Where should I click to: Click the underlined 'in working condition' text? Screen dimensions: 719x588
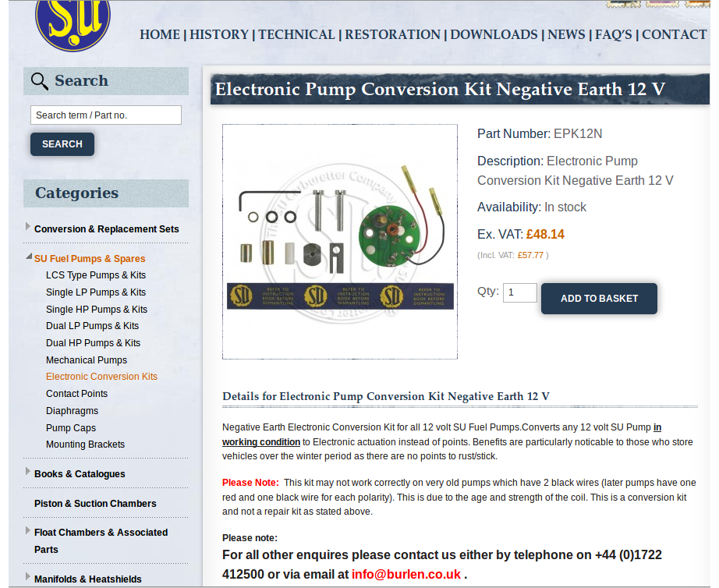pyautogui.click(x=261, y=442)
